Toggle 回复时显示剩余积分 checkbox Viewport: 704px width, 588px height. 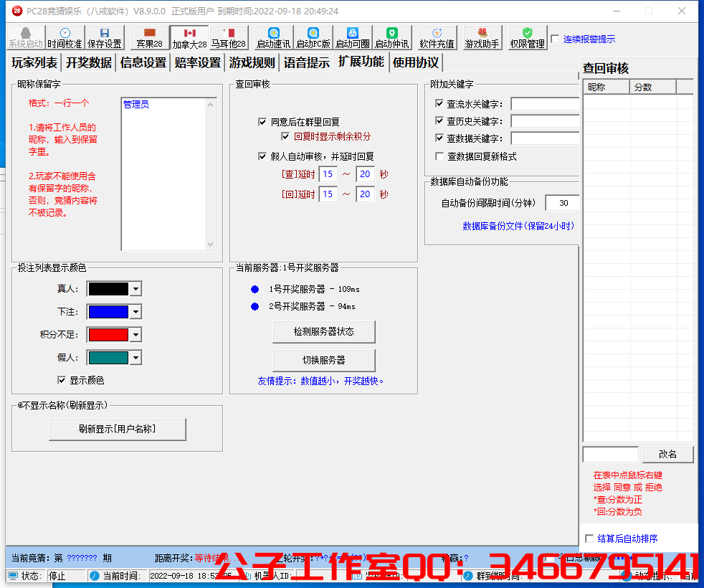pos(285,136)
